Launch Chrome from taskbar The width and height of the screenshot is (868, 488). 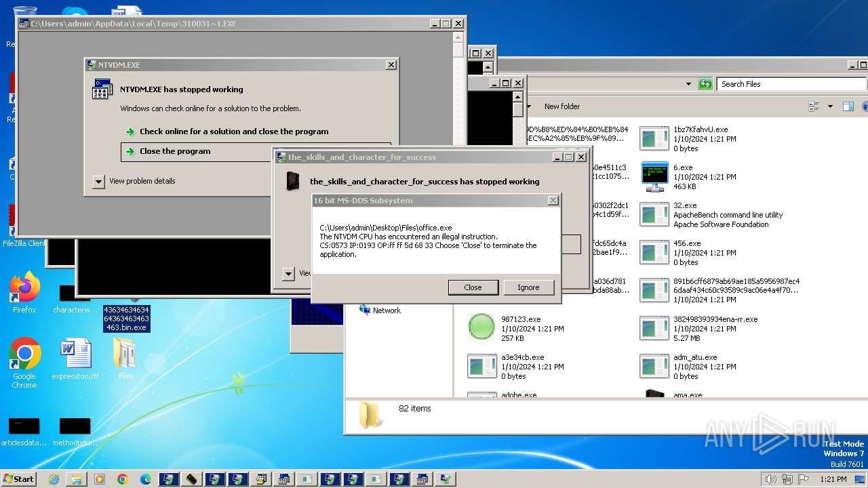123,479
